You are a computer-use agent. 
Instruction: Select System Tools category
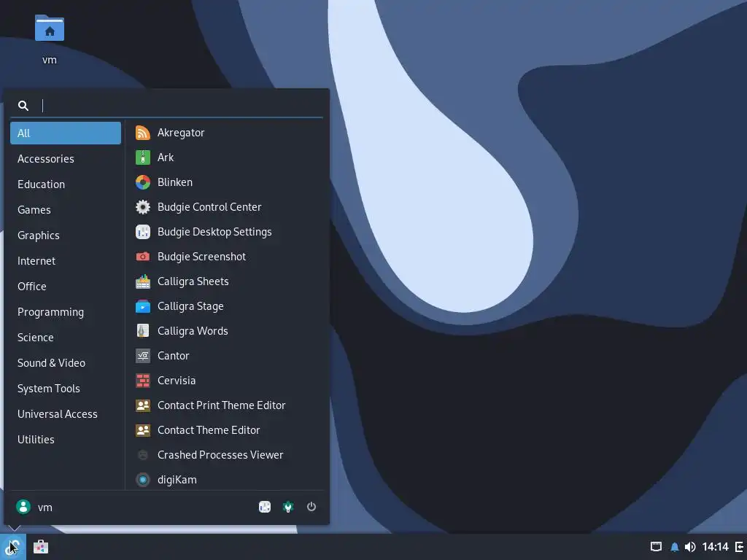66,389
